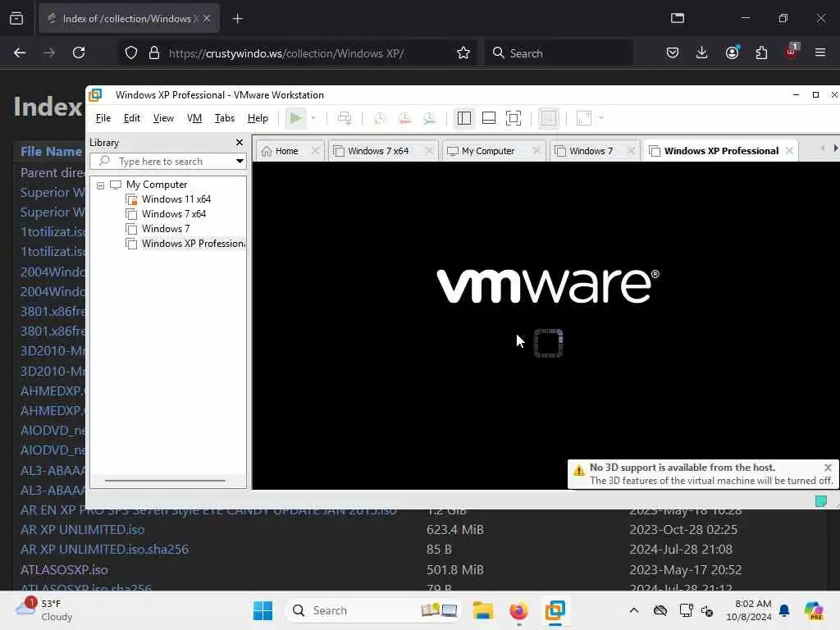Image resolution: width=840 pixels, height=630 pixels.
Task: Open the stretch display dropdown arrow
Action: [601, 118]
